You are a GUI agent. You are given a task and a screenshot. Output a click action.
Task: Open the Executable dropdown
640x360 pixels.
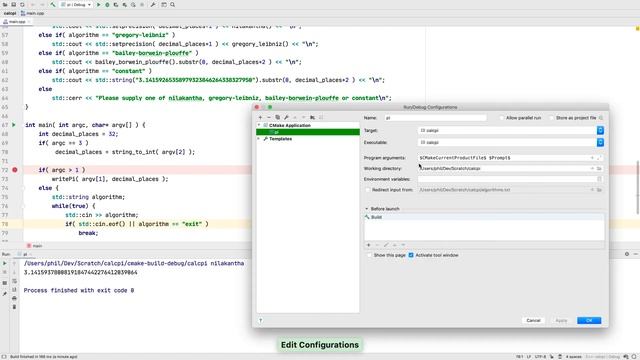click(600, 142)
